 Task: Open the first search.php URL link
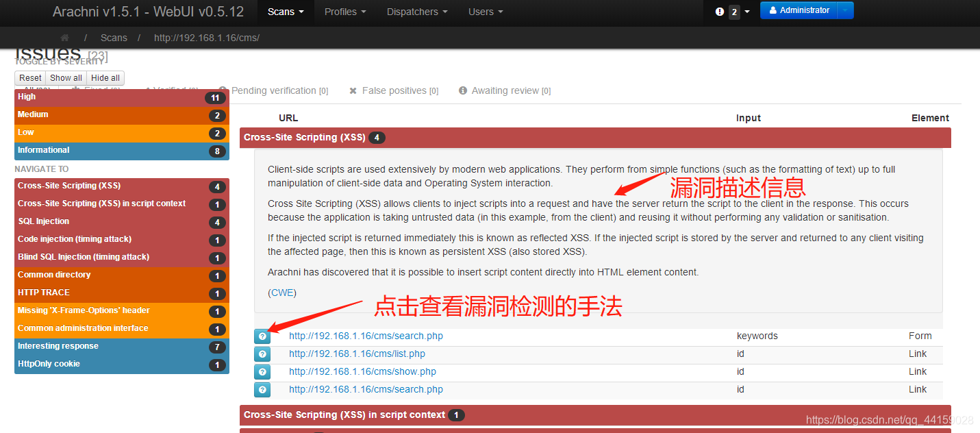point(366,336)
